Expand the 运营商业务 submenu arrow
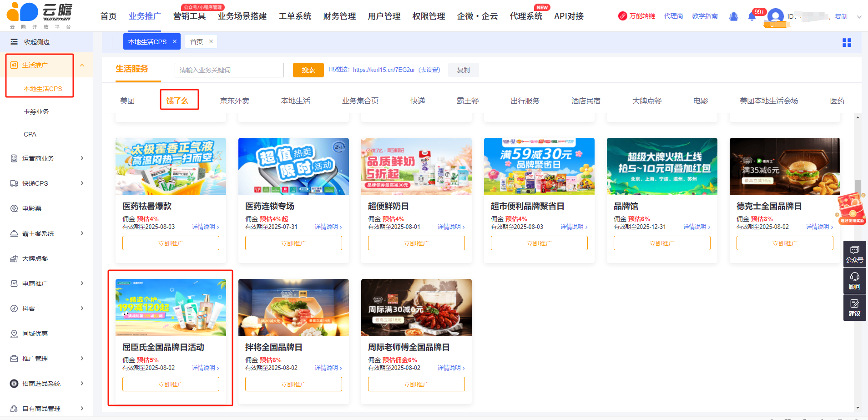Viewport: 868px width, 420px height. point(82,158)
